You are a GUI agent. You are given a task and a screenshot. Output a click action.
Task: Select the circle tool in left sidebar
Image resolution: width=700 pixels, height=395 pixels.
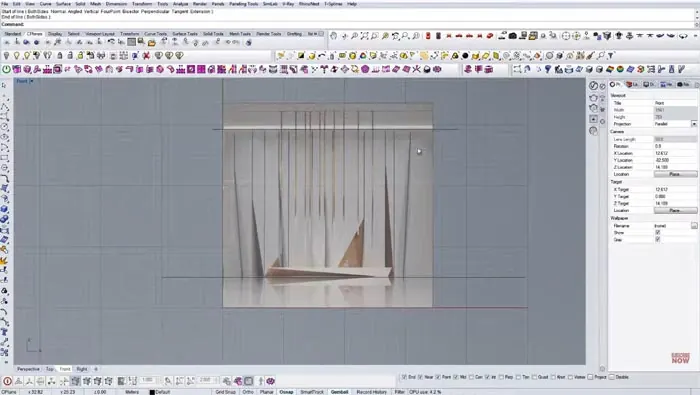point(4,127)
